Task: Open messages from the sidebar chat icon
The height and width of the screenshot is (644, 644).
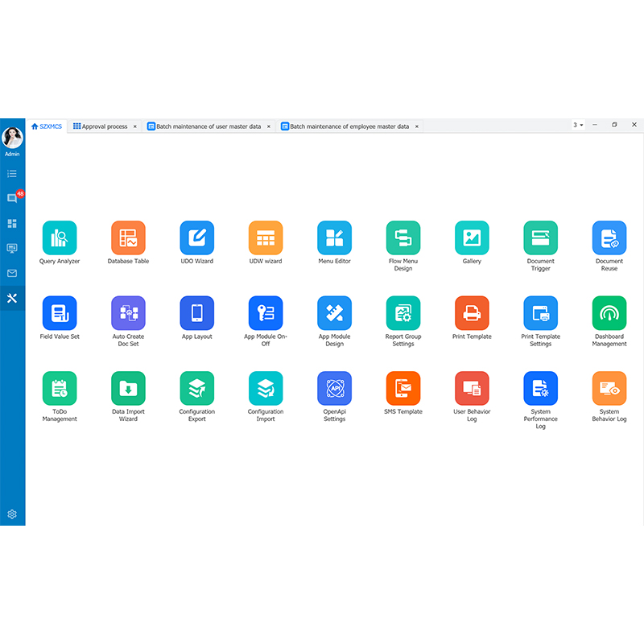Action: (x=11, y=198)
